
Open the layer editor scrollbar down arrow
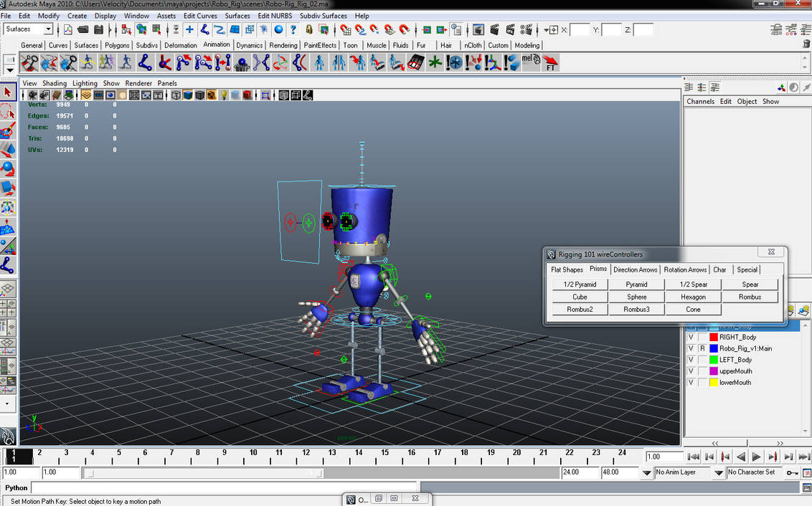pyautogui.click(x=806, y=431)
